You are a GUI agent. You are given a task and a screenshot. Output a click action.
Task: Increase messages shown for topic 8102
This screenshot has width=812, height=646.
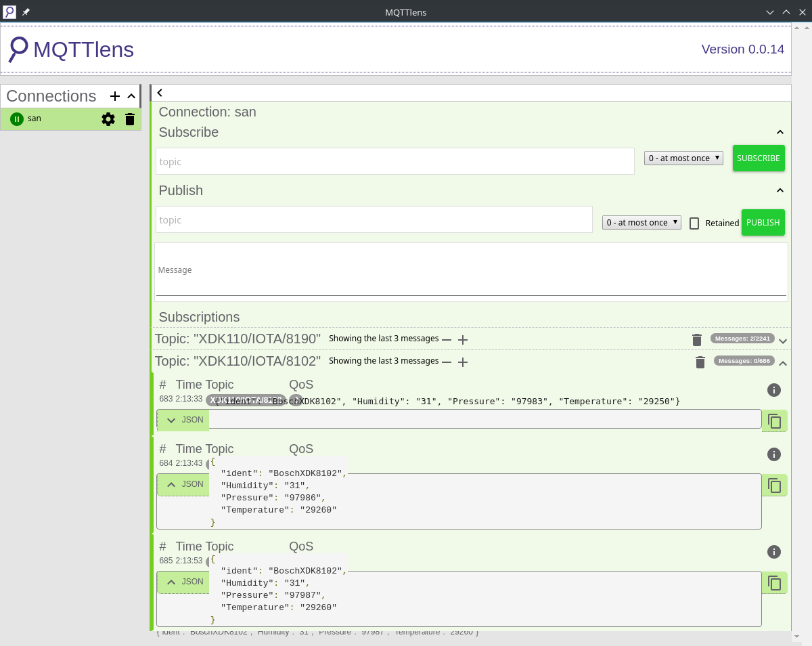(463, 362)
